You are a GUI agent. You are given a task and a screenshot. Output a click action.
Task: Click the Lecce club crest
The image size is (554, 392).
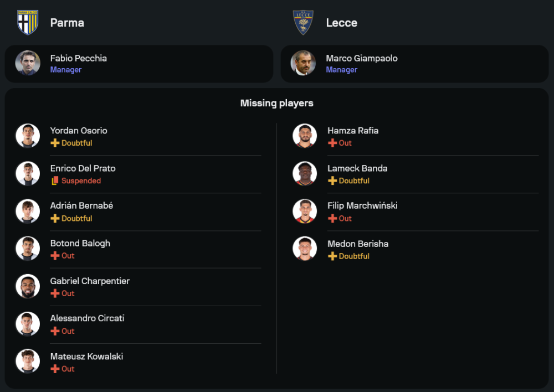[x=303, y=23]
